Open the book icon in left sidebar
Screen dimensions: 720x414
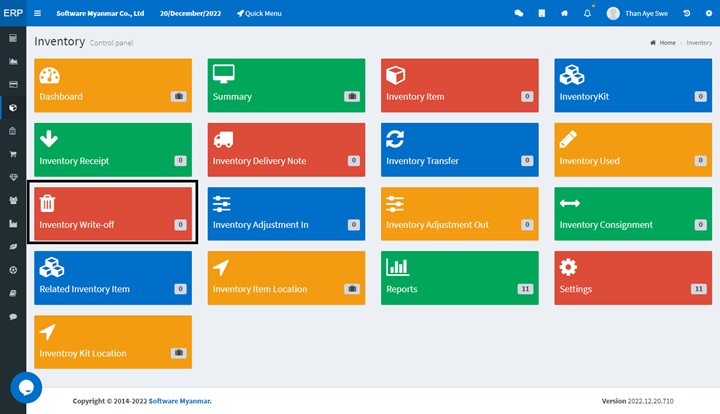(13, 293)
